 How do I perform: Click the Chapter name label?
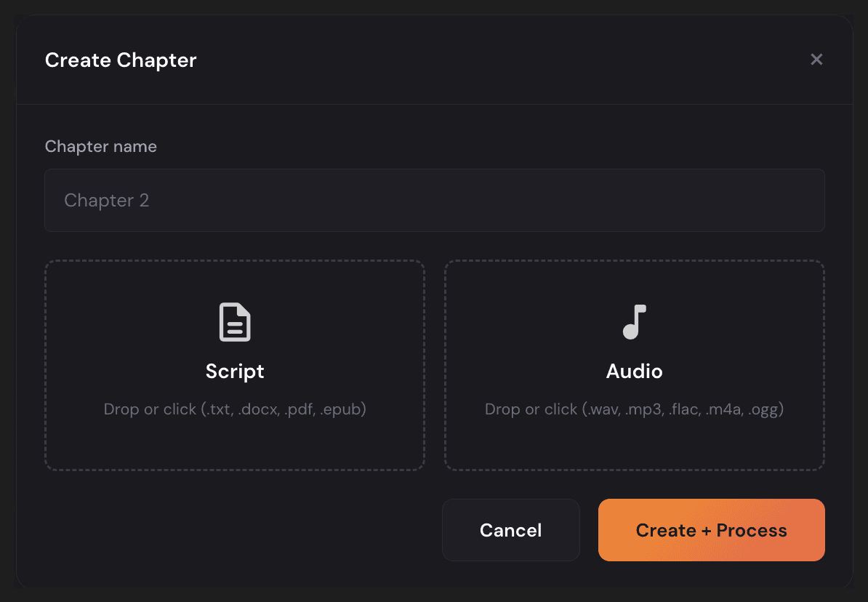pyautogui.click(x=100, y=147)
